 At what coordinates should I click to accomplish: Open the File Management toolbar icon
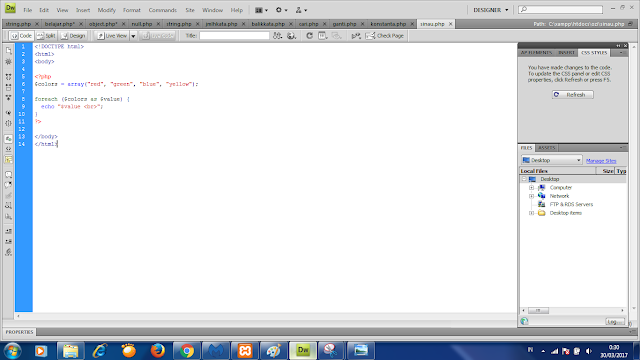coord(278,36)
